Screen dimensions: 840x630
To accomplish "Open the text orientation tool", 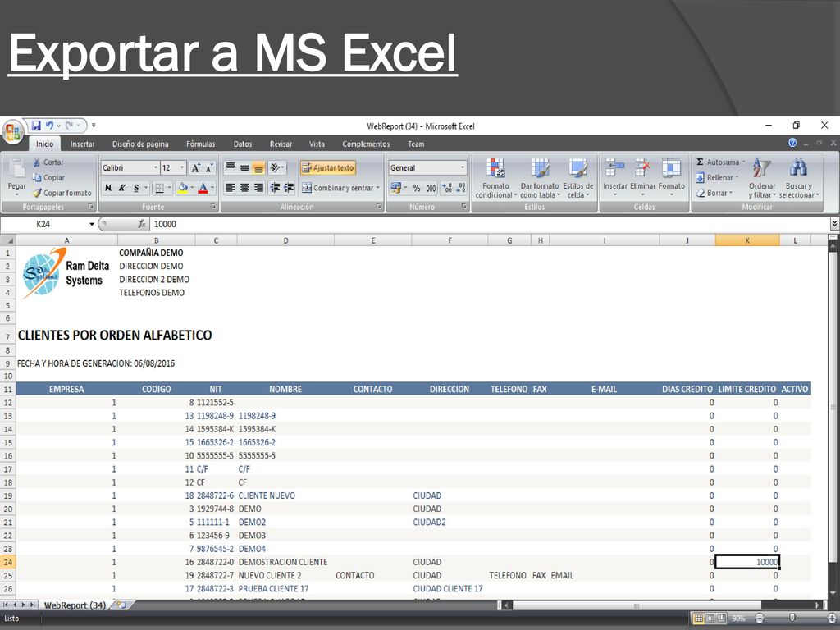I will point(276,167).
